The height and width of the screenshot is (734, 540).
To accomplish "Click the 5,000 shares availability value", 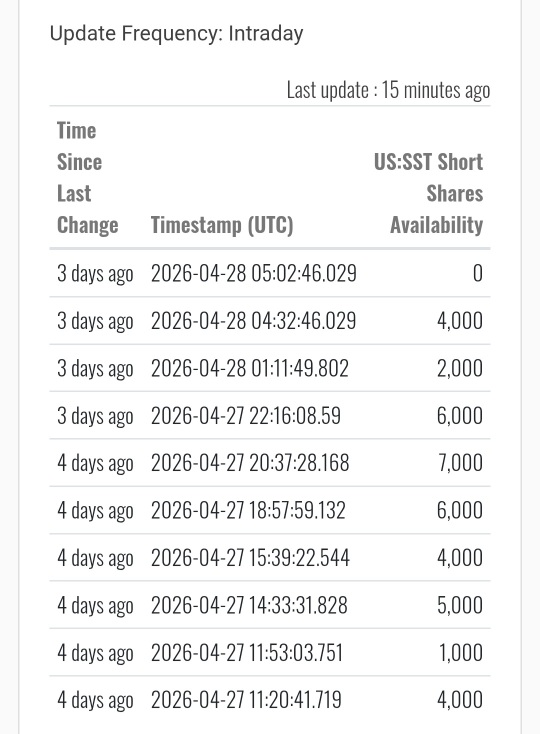I will 460,605.
